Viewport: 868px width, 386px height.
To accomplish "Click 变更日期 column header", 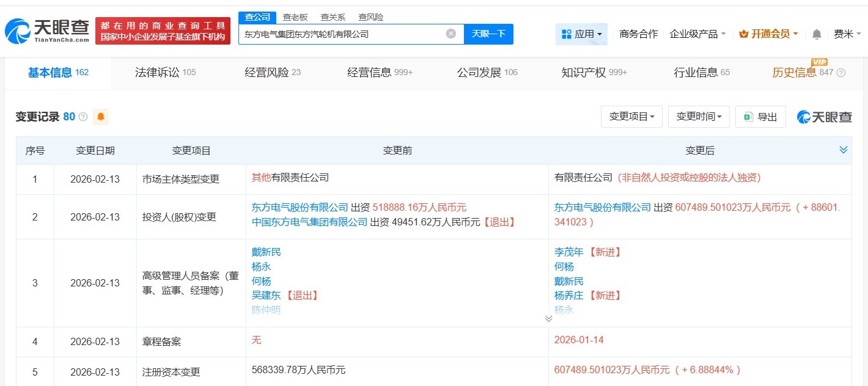I will click(x=95, y=151).
